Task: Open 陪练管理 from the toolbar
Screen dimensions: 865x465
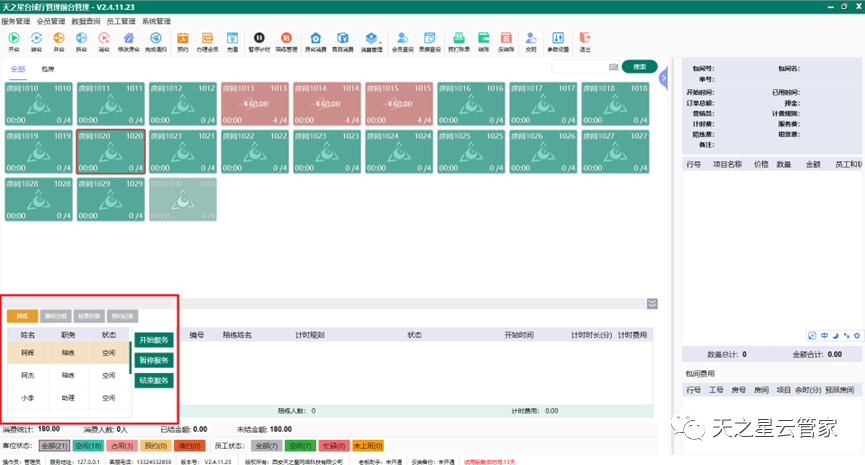Action: point(285,41)
